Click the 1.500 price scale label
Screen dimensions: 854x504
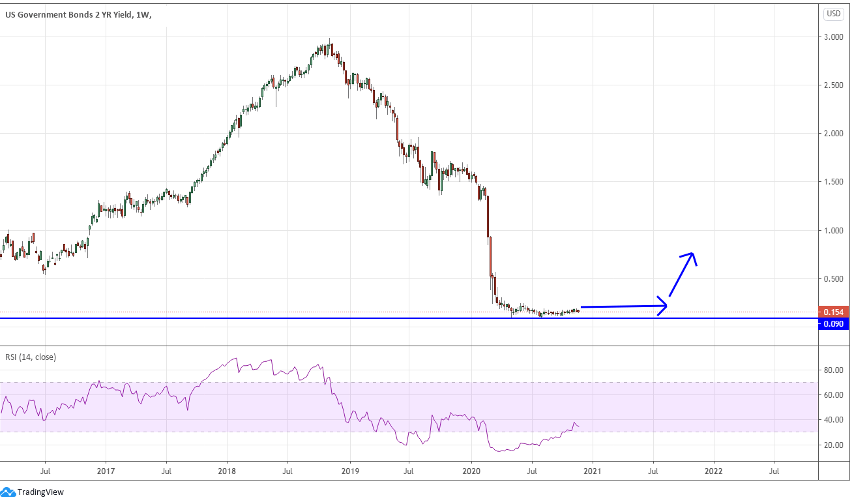click(834, 182)
